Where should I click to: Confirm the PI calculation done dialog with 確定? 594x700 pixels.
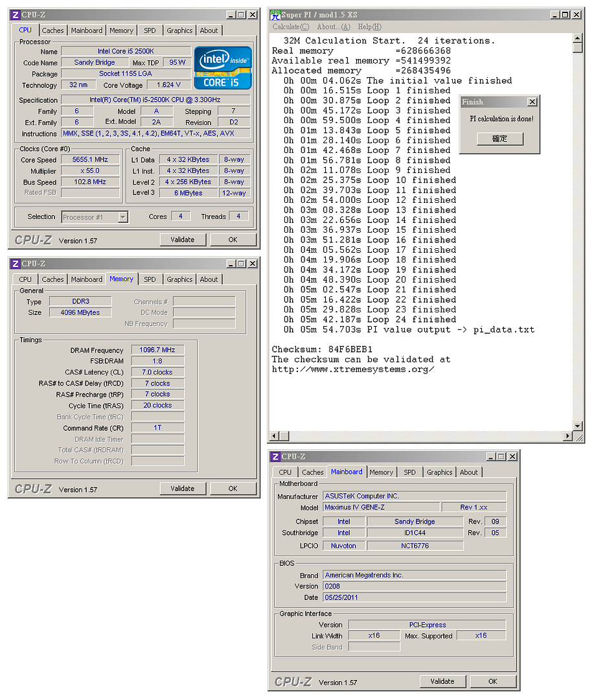point(500,139)
